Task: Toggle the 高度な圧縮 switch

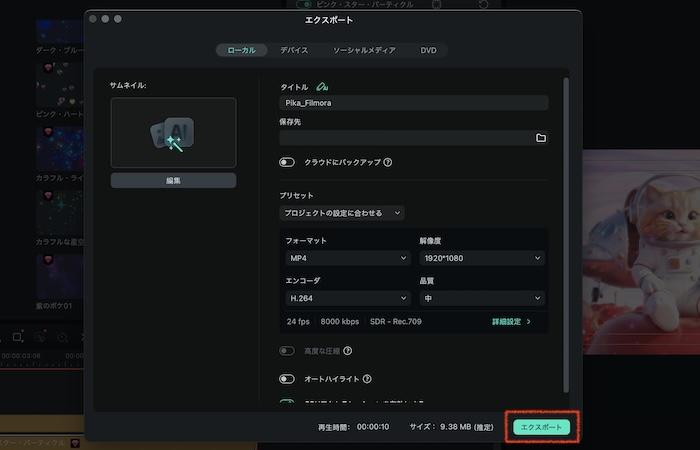Action: (287, 351)
